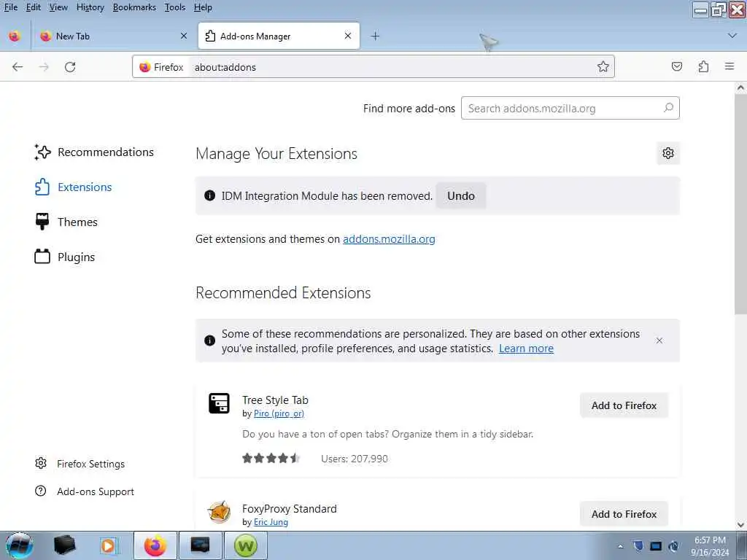Click the shield icon in system tray

pos(638,545)
